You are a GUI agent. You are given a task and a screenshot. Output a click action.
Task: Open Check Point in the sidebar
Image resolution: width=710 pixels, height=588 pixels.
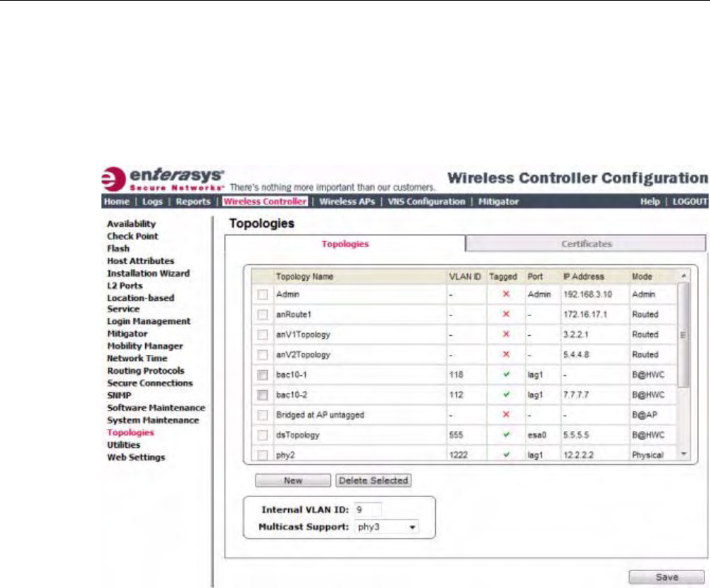(x=132, y=237)
